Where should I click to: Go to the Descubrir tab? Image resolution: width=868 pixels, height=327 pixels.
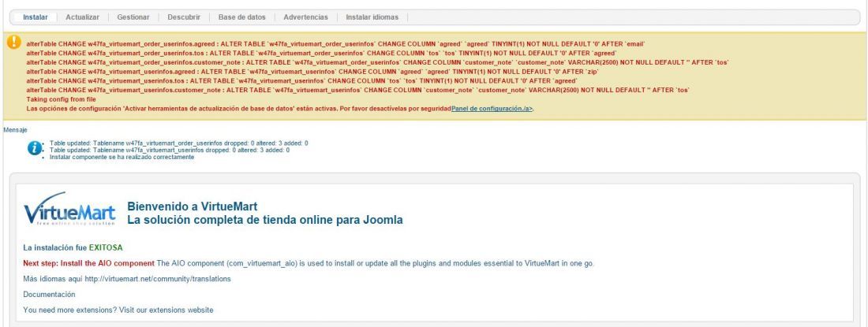(184, 17)
